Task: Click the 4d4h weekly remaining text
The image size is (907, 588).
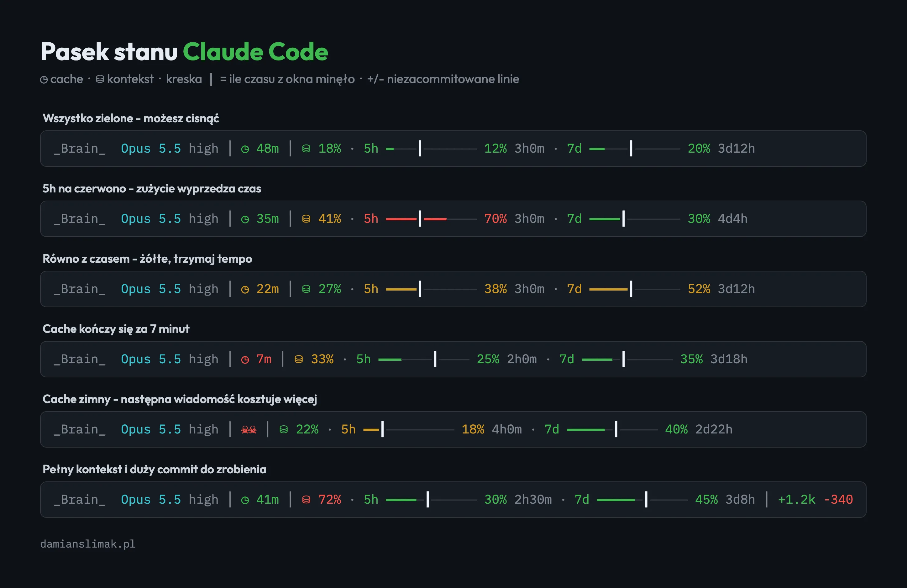Action: [732, 219]
